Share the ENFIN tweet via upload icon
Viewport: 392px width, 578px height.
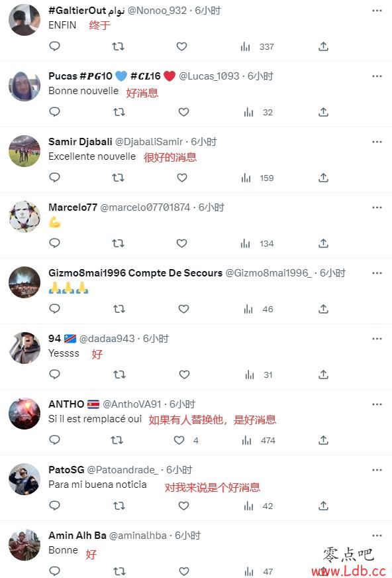pos(323,46)
